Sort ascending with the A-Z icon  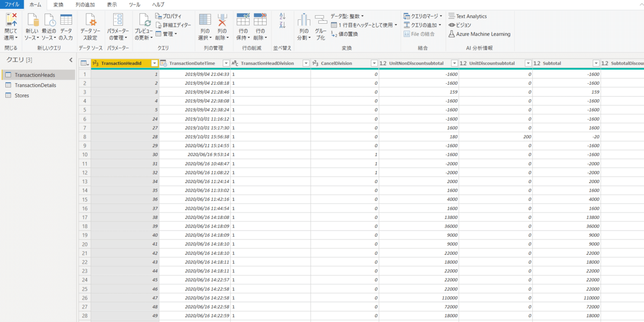283,17
